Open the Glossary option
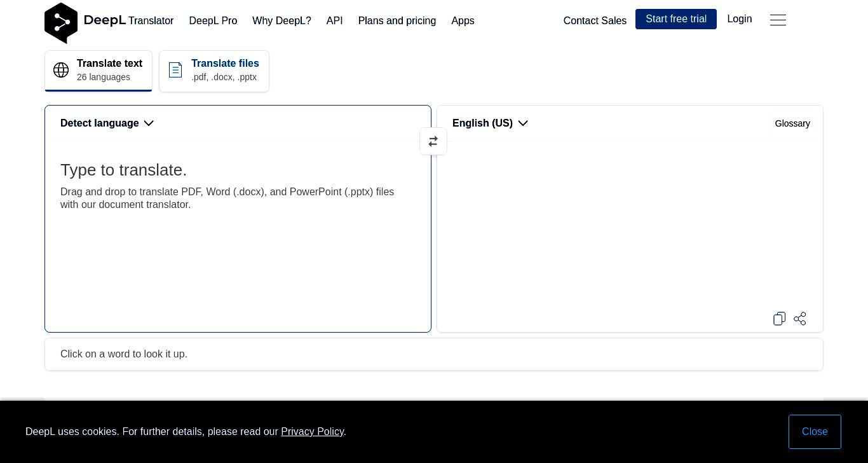The image size is (868, 463). coord(792,123)
